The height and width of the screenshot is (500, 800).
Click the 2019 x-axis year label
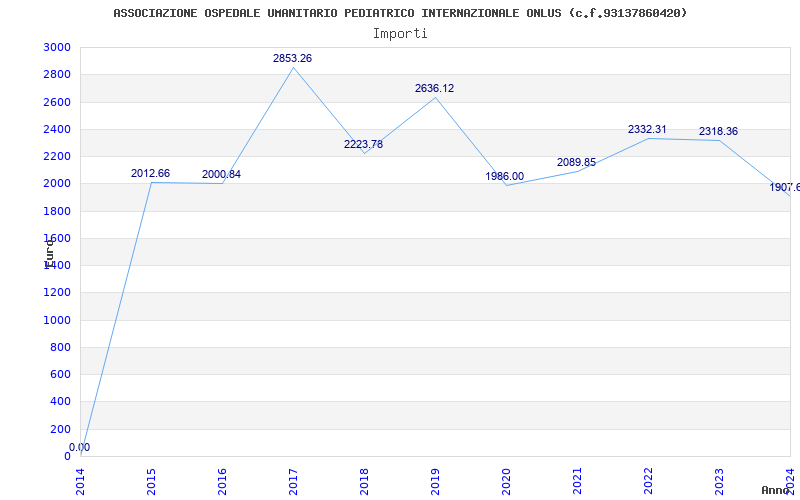click(x=435, y=482)
